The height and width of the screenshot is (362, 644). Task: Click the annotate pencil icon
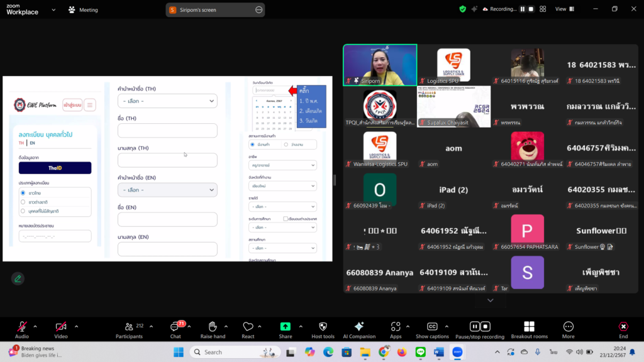18,278
